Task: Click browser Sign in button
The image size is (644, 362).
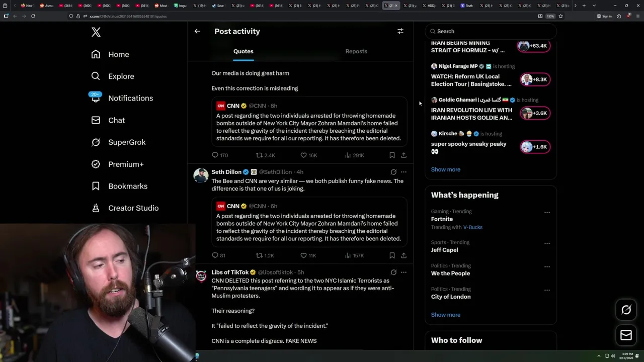Action: coord(604,16)
